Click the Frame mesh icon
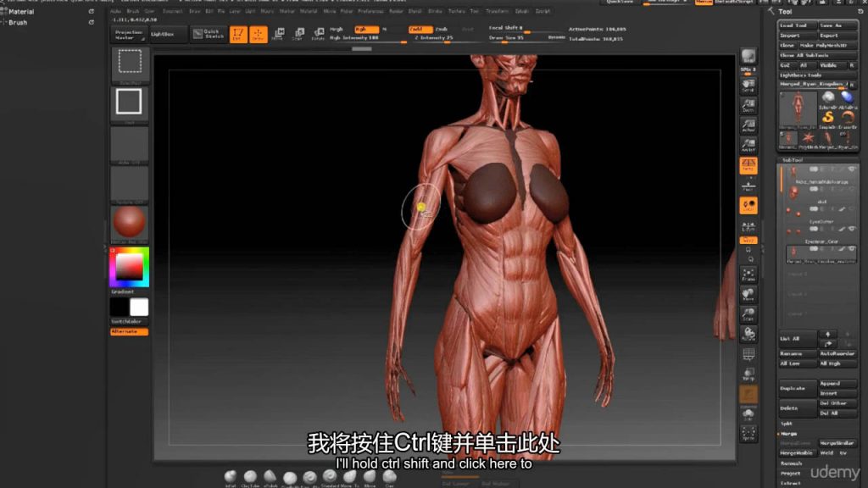Image resolution: width=868 pixels, height=488 pixels. pyautogui.click(x=748, y=274)
